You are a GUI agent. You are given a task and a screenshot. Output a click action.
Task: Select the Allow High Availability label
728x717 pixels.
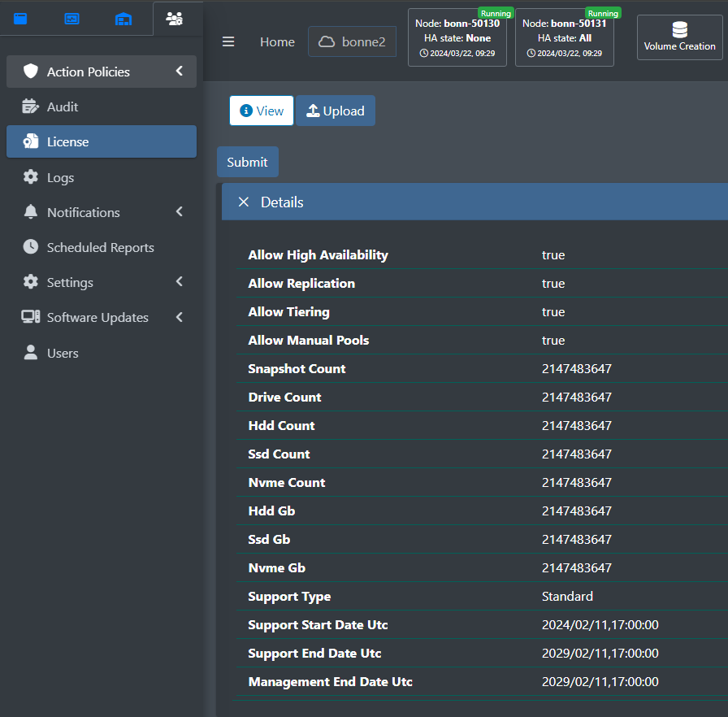tap(318, 255)
